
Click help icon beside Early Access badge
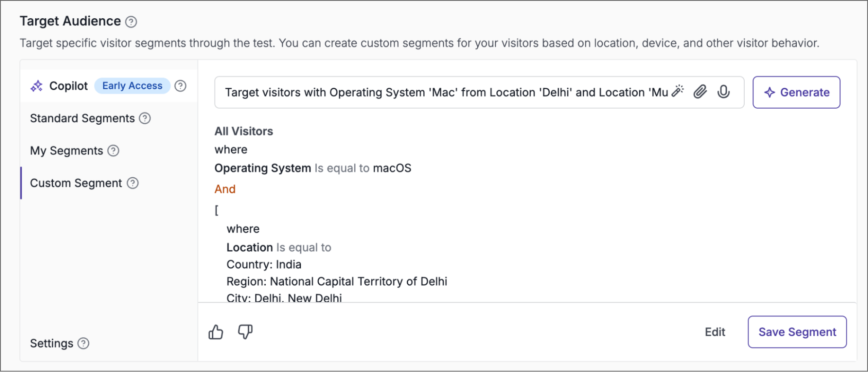coord(180,86)
